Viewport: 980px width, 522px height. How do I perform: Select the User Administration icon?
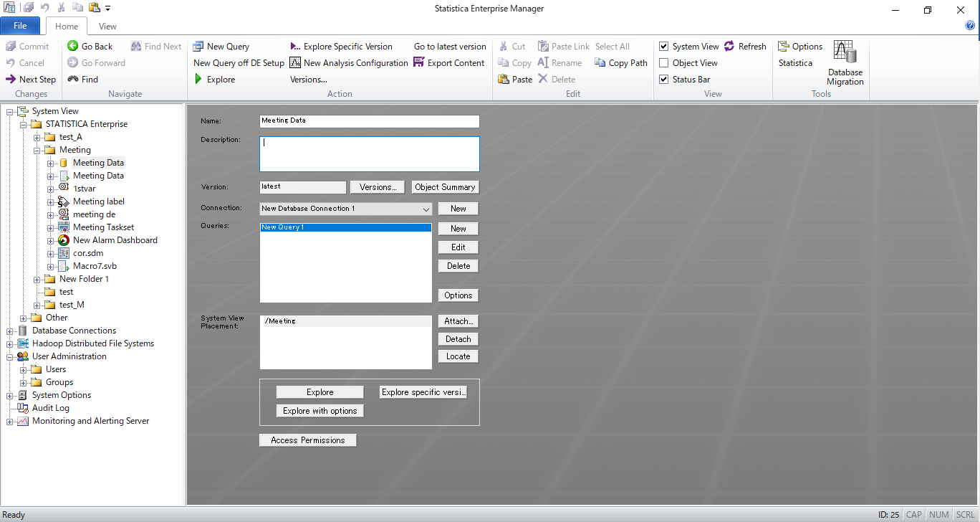[22, 356]
